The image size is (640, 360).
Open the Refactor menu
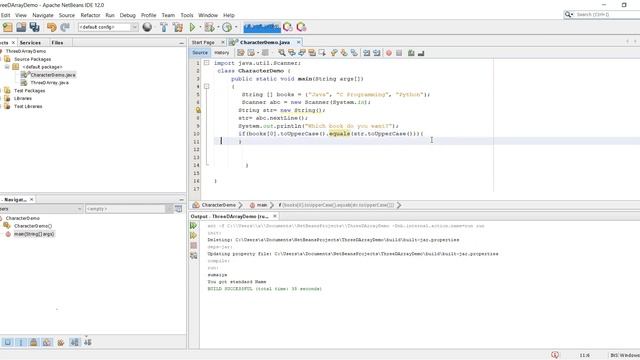click(90, 15)
